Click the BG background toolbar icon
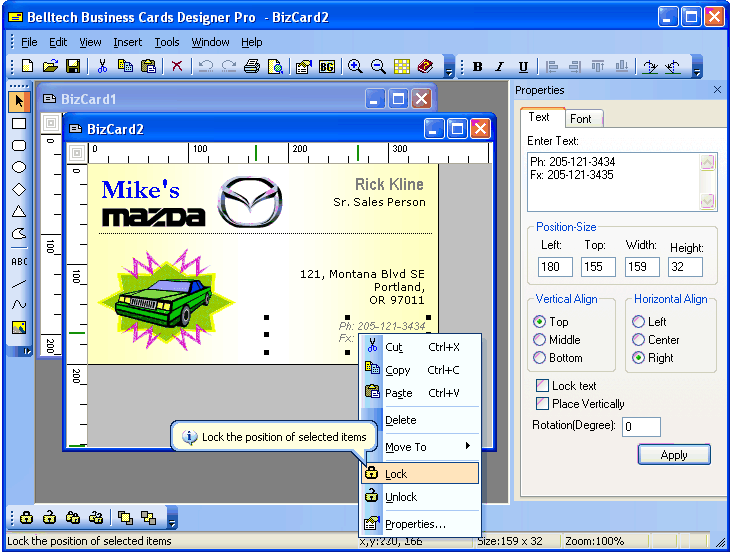This screenshot has width=730, height=552. pyautogui.click(x=326, y=66)
